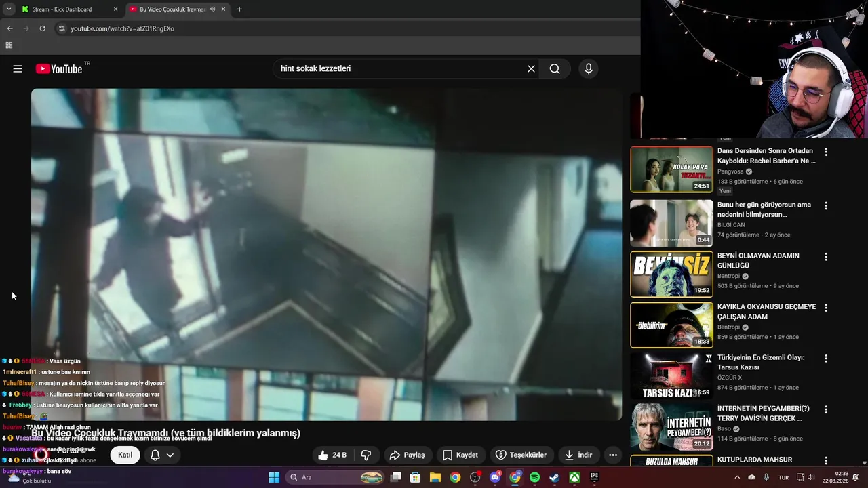The image size is (868, 488).
Task: Show hidden system tray icons chevron
Action: 737,477
